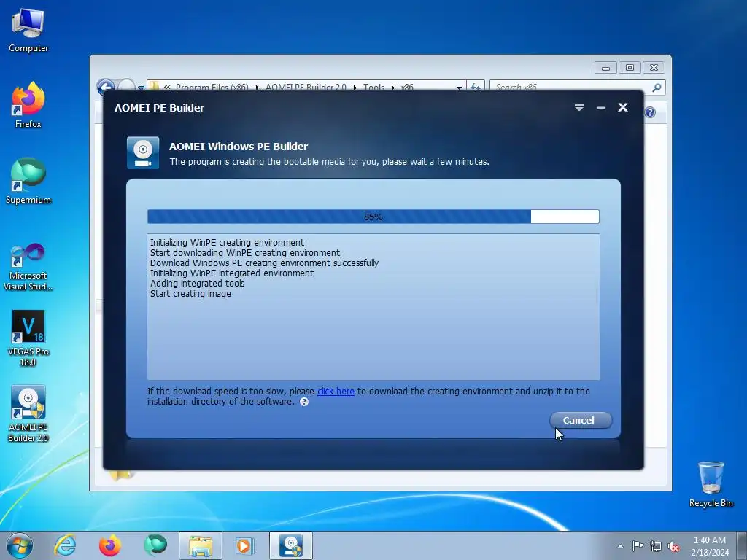The height and width of the screenshot is (560, 747).
Task: Close the AOMEI PE Builder dialog
Action: (623, 107)
